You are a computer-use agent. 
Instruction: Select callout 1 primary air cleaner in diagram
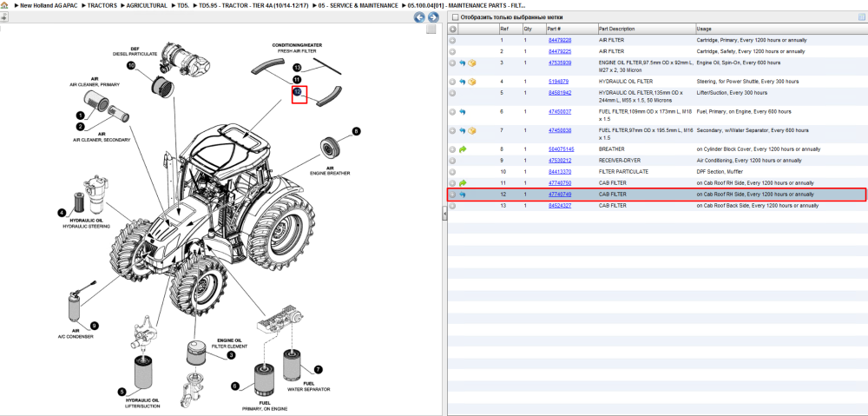point(80,116)
